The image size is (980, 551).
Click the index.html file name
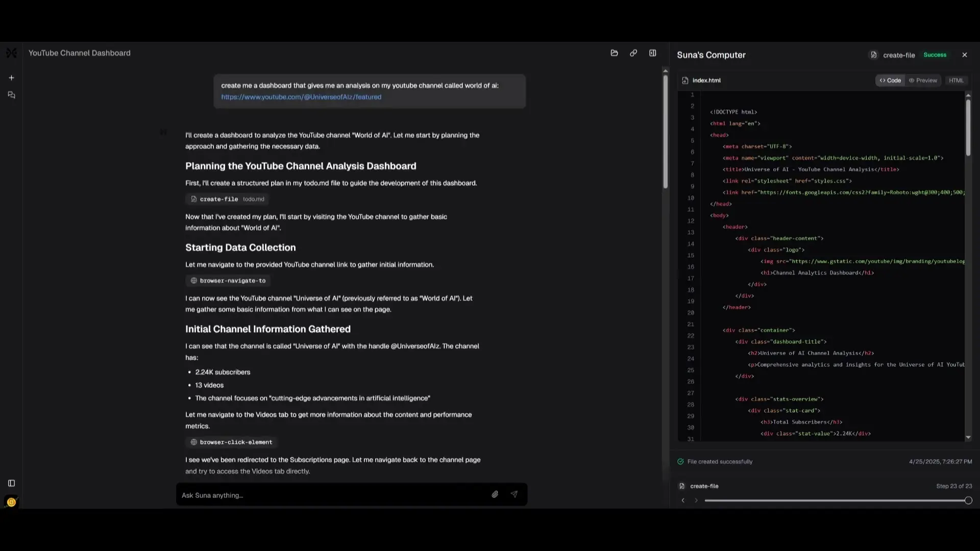pyautogui.click(x=706, y=81)
